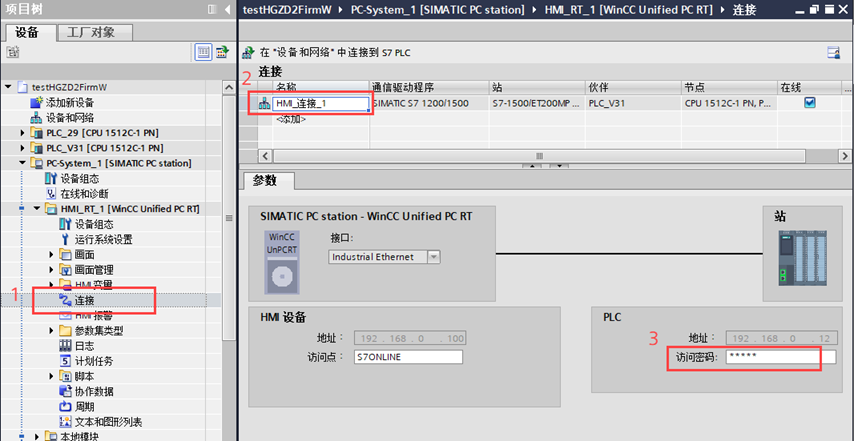
Task: Open 设备和网络 in project tree
Action: click(x=68, y=117)
